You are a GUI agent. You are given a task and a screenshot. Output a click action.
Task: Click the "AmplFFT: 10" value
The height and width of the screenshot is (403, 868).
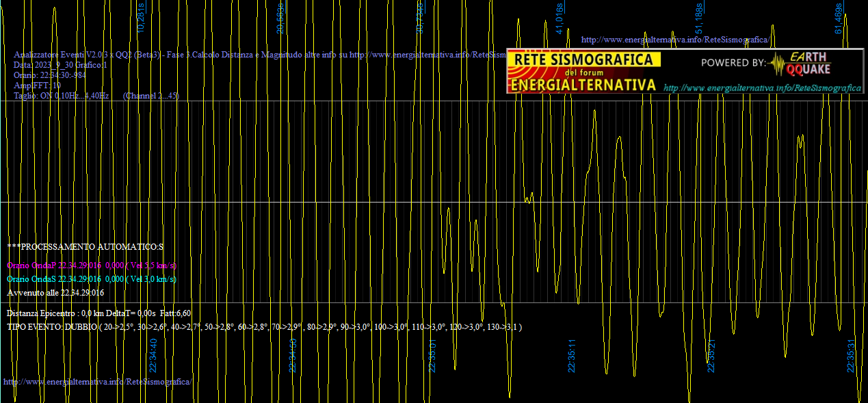tap(37, 85)
